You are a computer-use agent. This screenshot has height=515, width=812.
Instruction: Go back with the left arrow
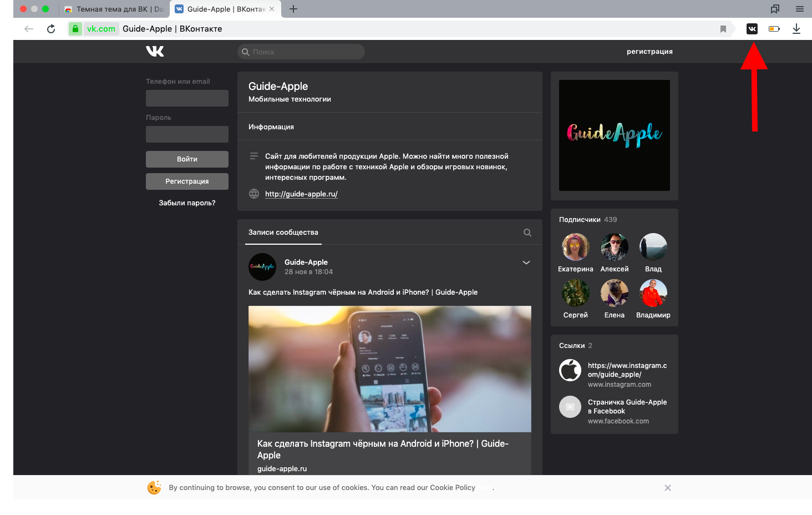click(29, 29)
